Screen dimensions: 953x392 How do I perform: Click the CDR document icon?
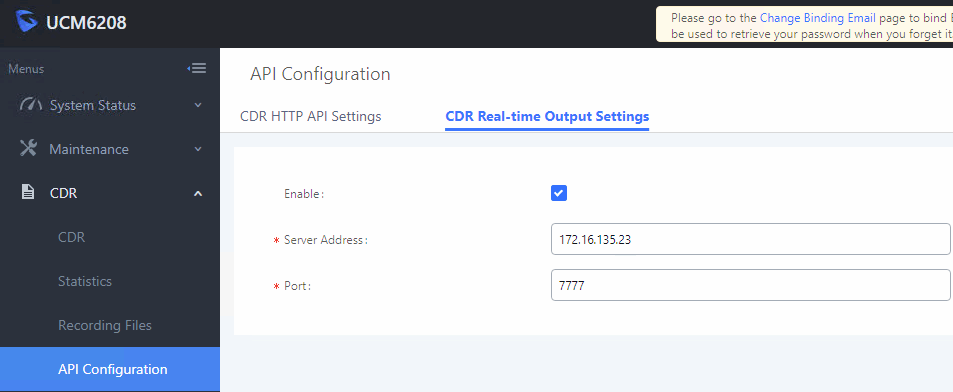(x=28, y=193)
